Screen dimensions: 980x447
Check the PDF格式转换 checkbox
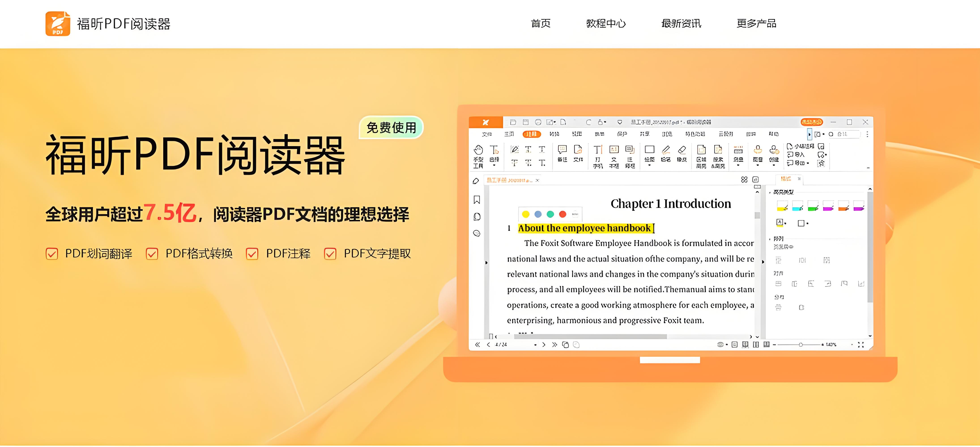pyautogui.click(x=152, y=254)
